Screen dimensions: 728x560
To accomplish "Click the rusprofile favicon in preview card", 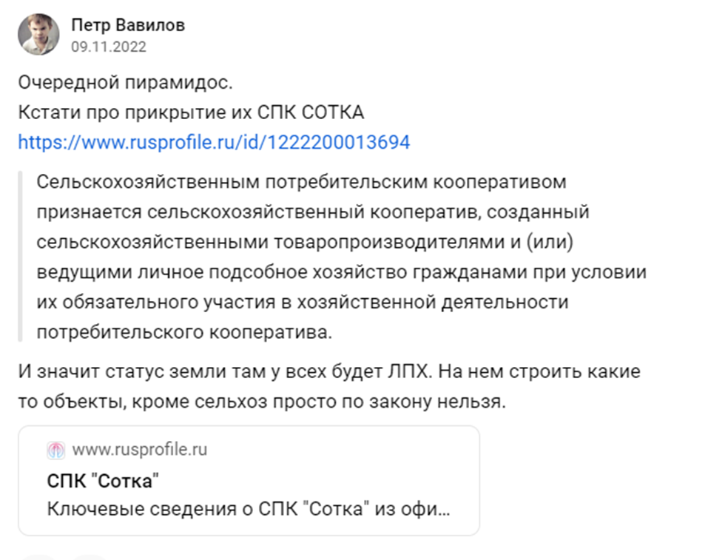I will (56, 450).
